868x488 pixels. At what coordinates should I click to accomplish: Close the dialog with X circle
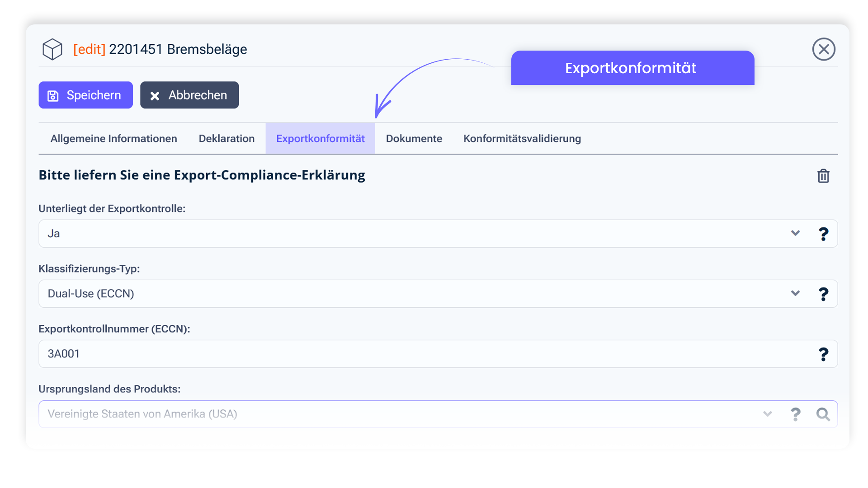click(823, 49)
